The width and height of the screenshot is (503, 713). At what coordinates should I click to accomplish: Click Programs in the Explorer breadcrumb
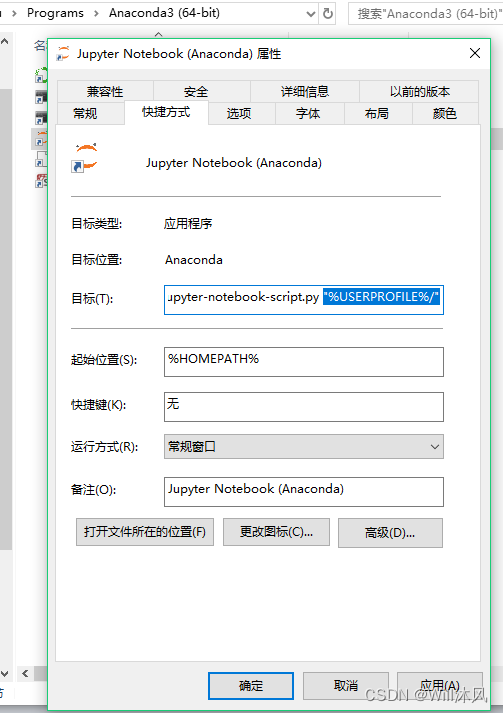55,13
